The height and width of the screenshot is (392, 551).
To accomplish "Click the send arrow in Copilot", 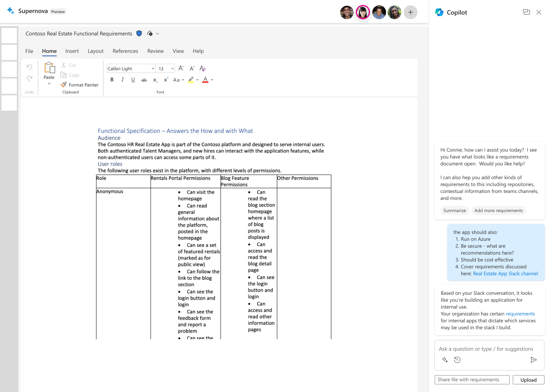I will point(533,360).
